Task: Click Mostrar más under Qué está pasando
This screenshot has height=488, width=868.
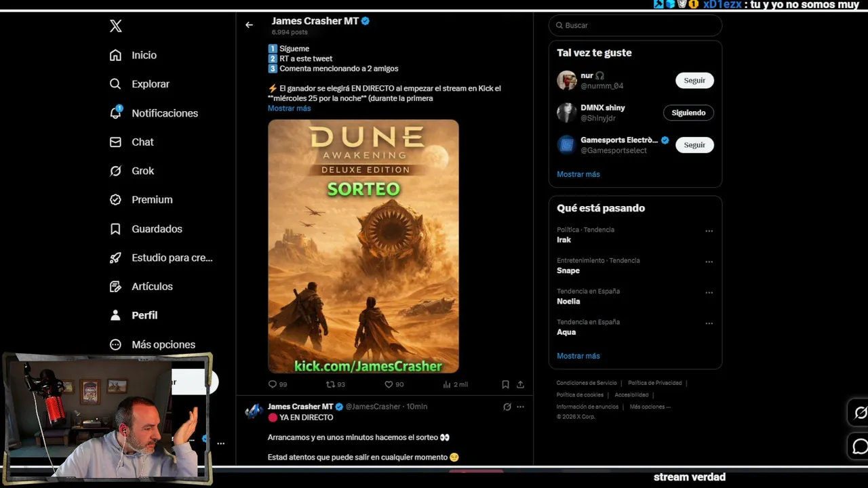Action: [x=578, y=356]
